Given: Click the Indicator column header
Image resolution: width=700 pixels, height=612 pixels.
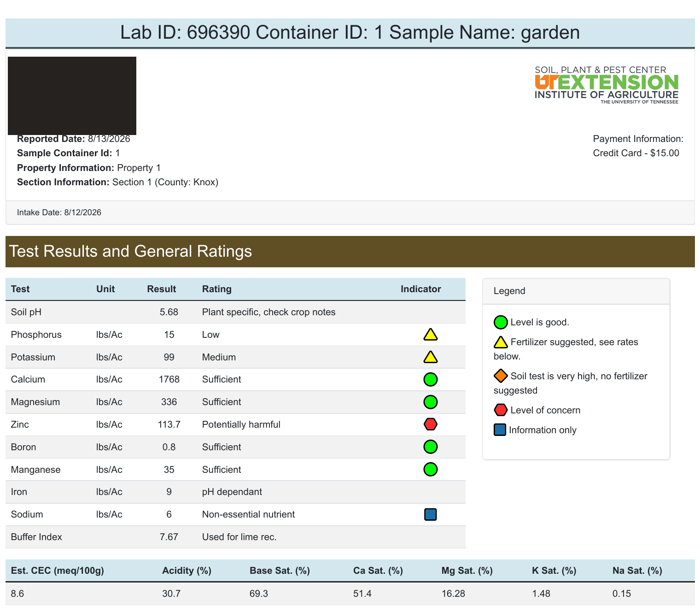Looking at the screenshot, I should (x=421, y=289).
